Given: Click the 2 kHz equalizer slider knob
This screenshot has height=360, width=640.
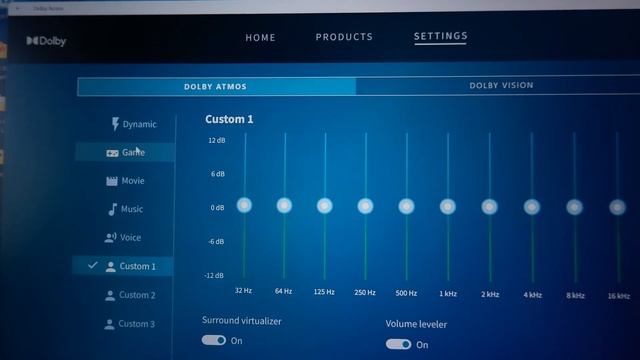Looking at the screenshot, I should (x=489, y=207).
